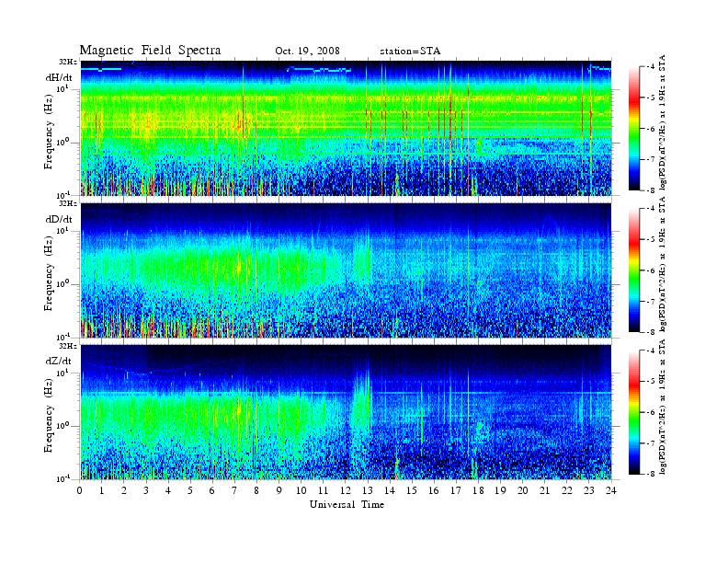Viewport: 728px width, 563px height.
Task: Click the log(PSD) legend text beside the dZ/dt color bar
Action: point(663,407)
